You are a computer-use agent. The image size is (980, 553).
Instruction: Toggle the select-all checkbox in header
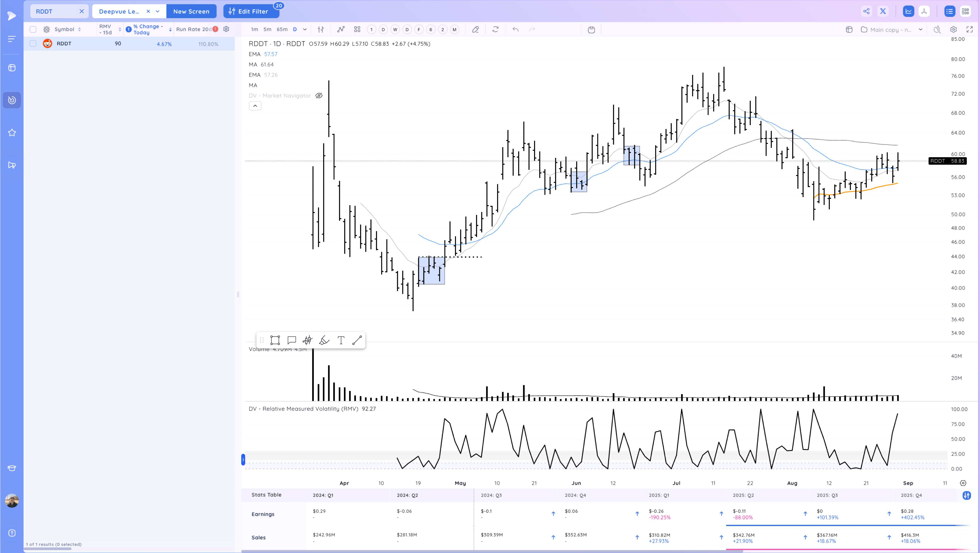tap(33, 29)
